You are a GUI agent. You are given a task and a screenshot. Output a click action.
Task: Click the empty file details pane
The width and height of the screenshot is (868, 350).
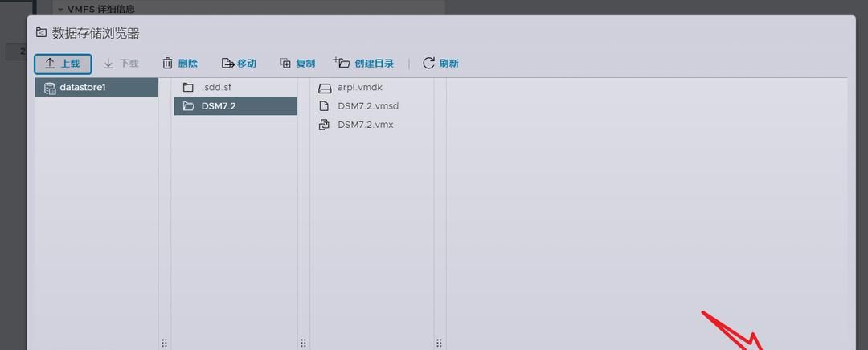click(643, 201)
